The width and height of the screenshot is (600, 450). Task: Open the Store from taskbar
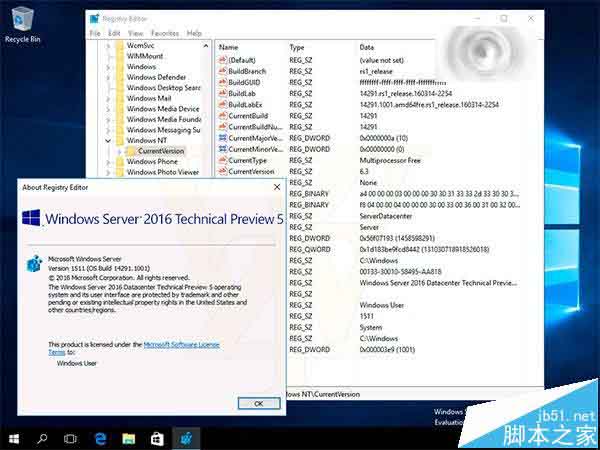point(157,439)
